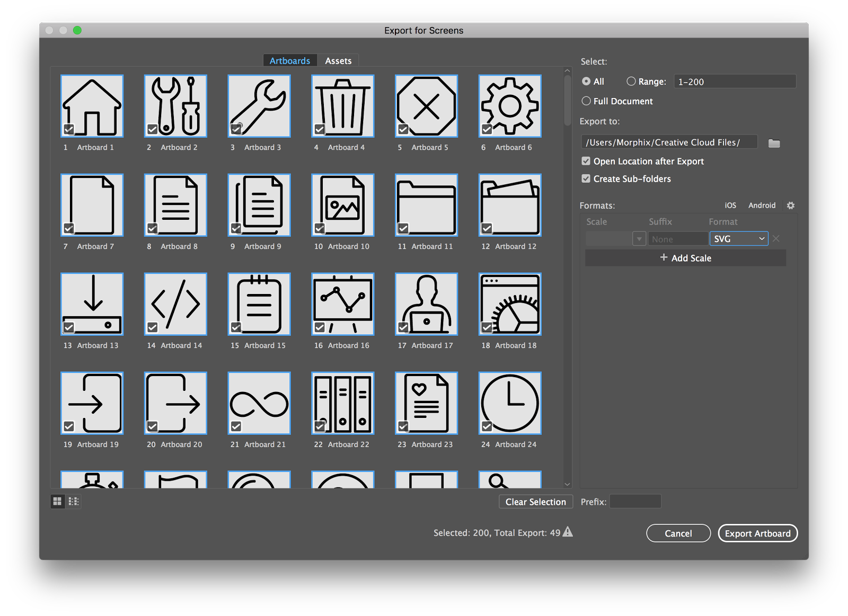848x616 pixels.
Task: Click the folder browse icon next to export path
Action: click(x=774, y=142)
